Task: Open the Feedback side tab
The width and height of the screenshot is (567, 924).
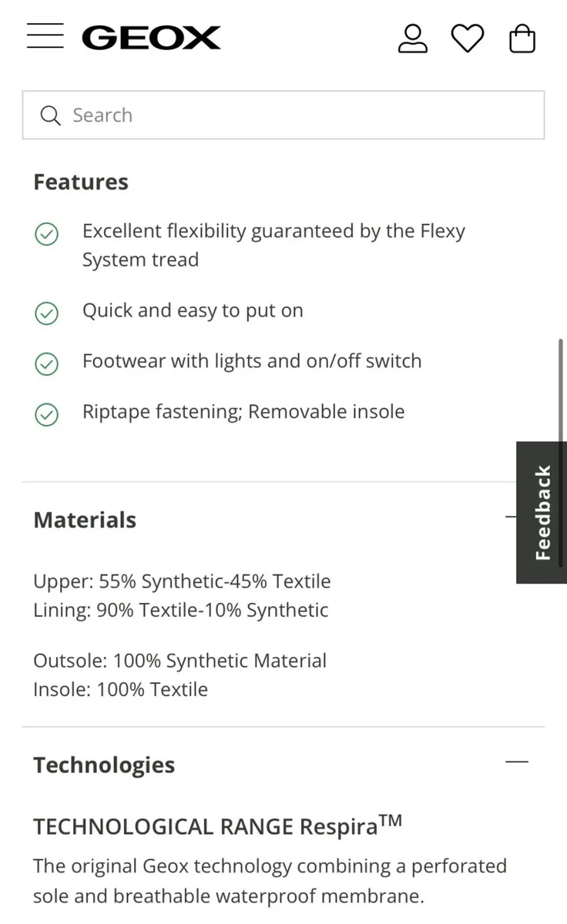Action: 542,512
